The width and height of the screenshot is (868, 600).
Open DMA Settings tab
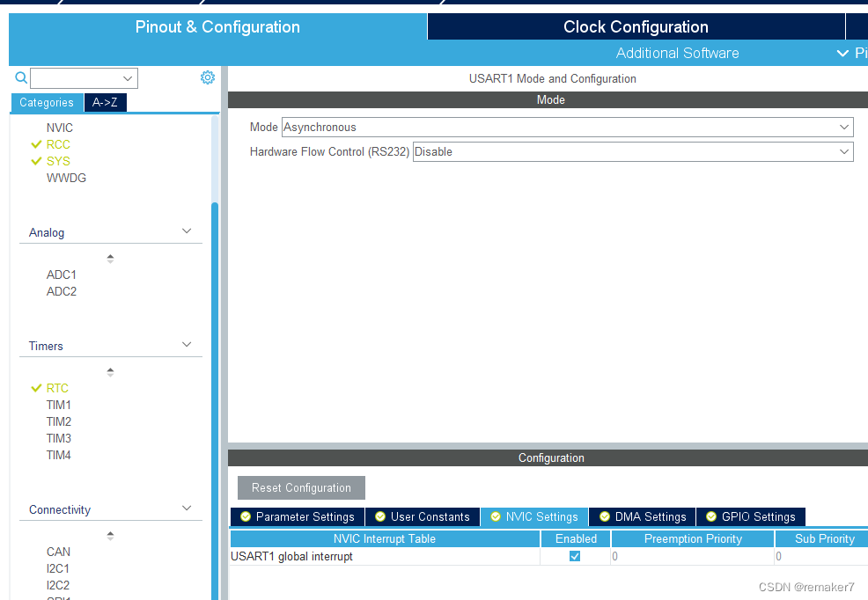click(643, 516)
